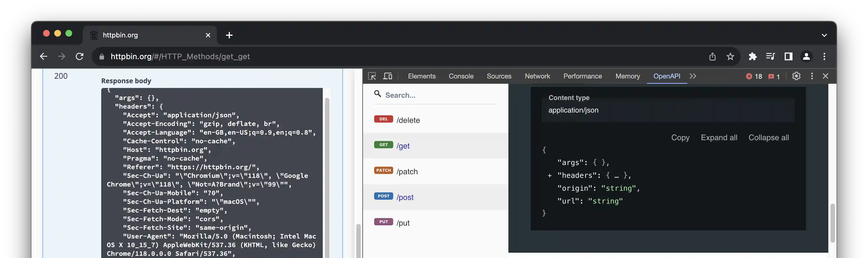Click the address bar URL
This screenshot has height=258, width=868.
pyautogui.click(x=180, y=56)
